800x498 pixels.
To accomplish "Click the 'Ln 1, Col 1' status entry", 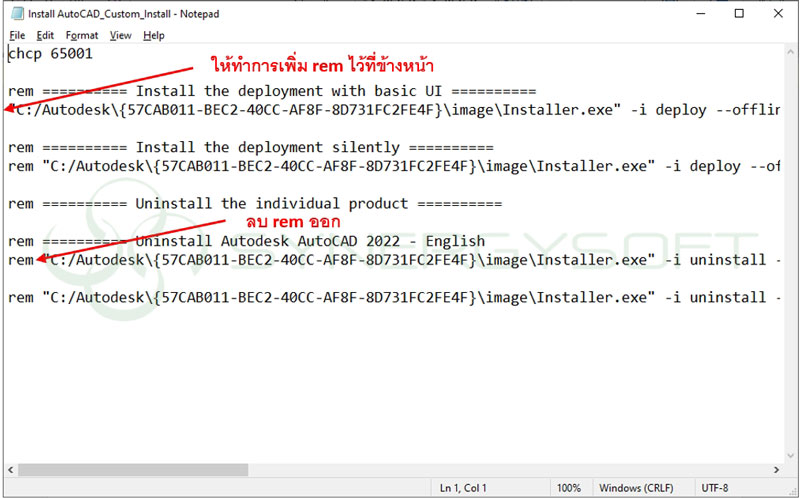I will (x=463, y=488).
